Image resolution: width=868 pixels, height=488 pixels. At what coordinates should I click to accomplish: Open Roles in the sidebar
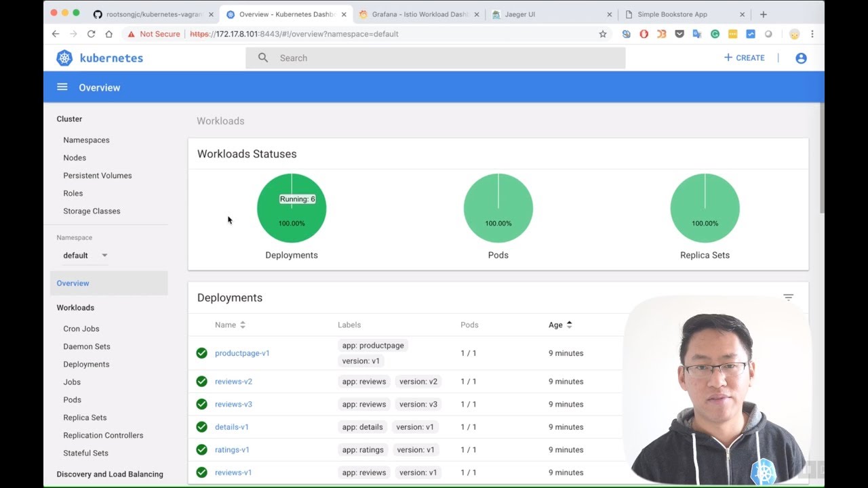[73, 193]
